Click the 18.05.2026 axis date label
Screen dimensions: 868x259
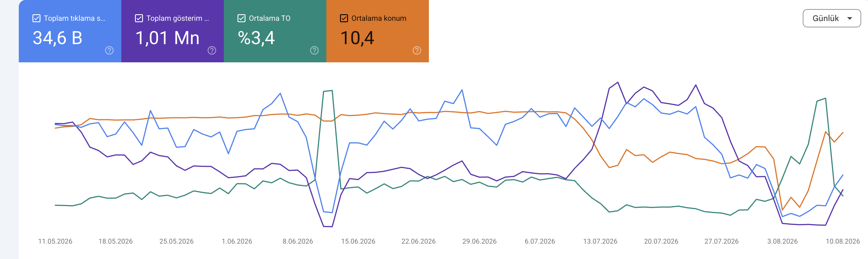pos(116,241)
